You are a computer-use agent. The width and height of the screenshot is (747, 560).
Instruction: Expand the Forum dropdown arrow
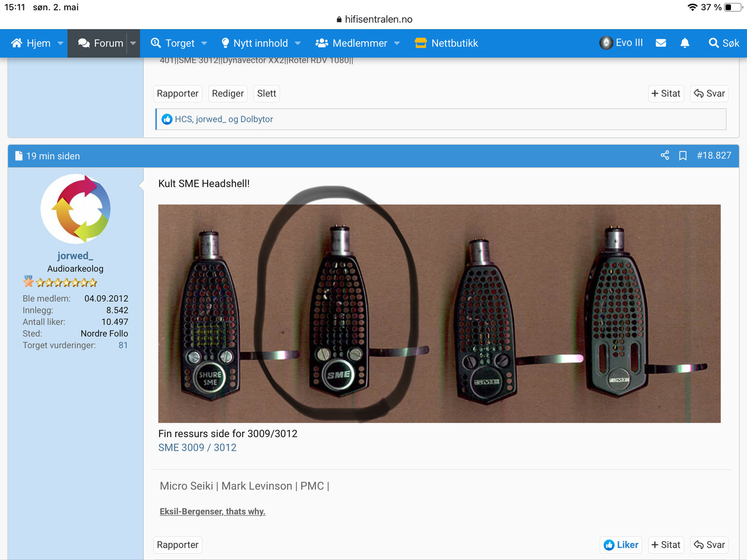click(x=133, y=43)
